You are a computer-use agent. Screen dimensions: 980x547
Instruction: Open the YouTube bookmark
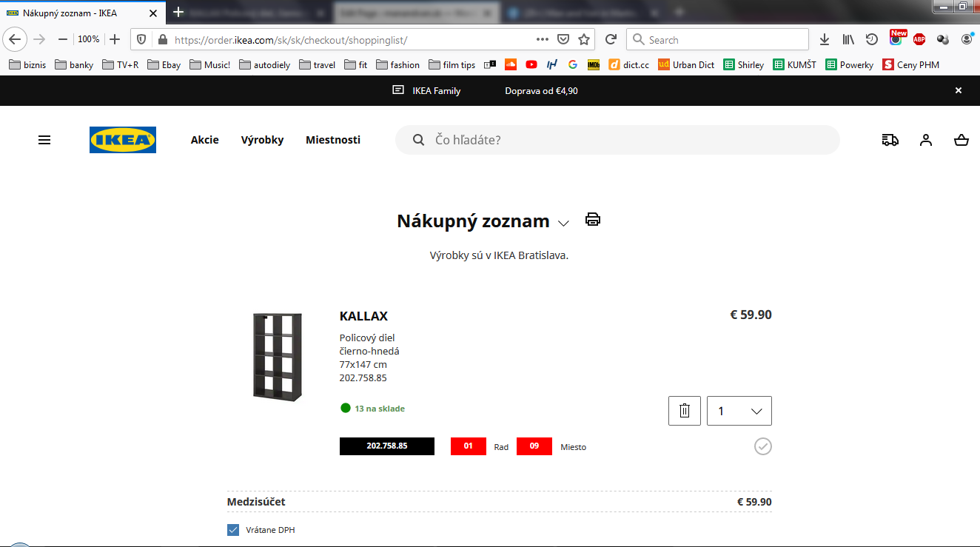pyautogui.click(x=531, y=65)
